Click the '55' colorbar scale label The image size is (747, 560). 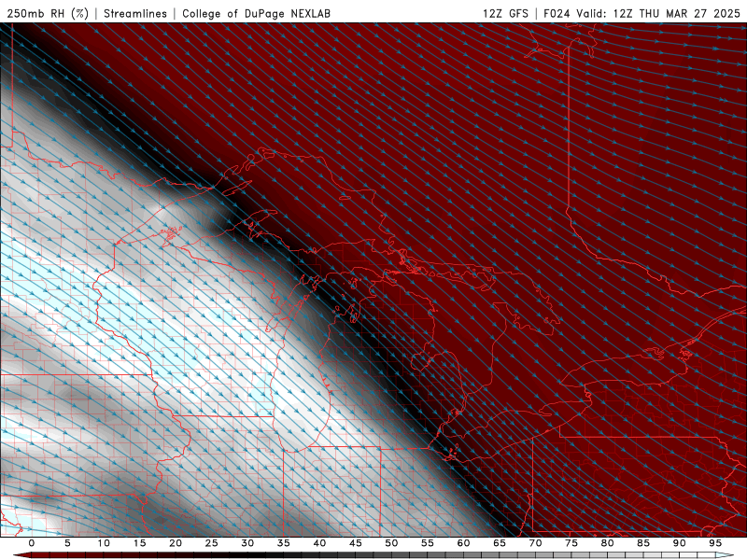coord(428,543)
